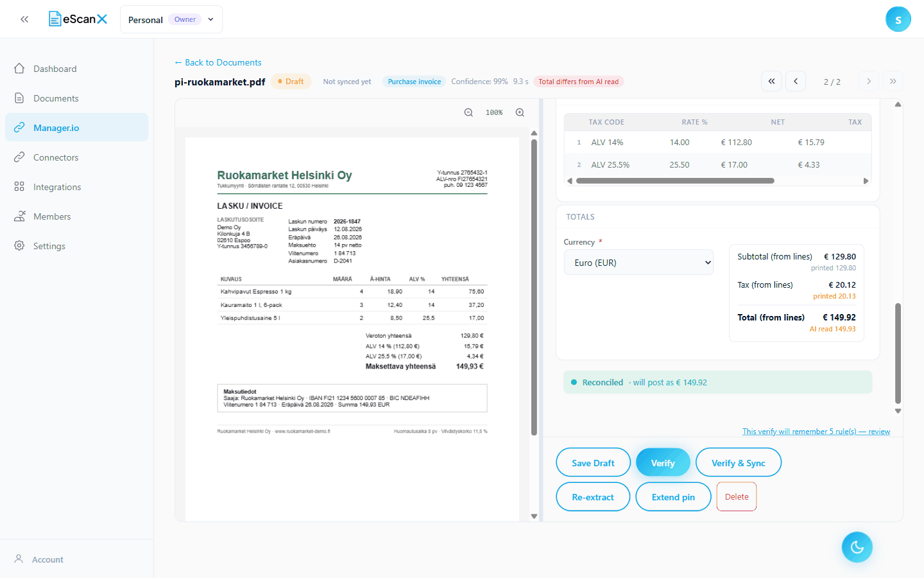Select the ALV 25.5% tax row
Viewport: 924px width, 578px height.
click(717, 165)
